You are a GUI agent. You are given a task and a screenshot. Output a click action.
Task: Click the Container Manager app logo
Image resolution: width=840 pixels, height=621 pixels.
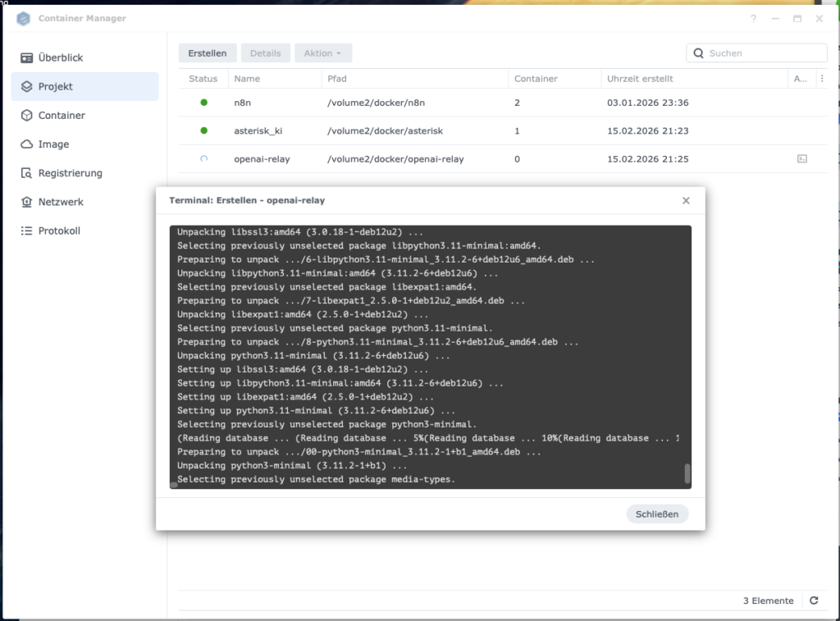pos(24,19)
